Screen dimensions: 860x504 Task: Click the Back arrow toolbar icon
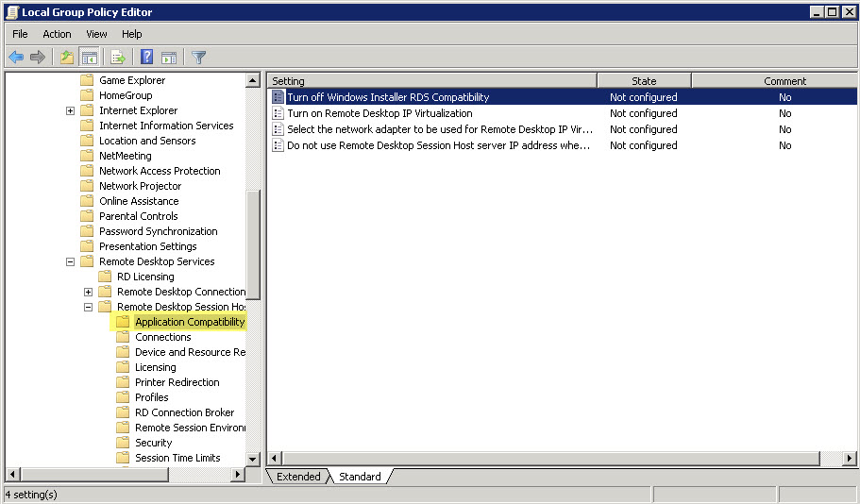16,58
